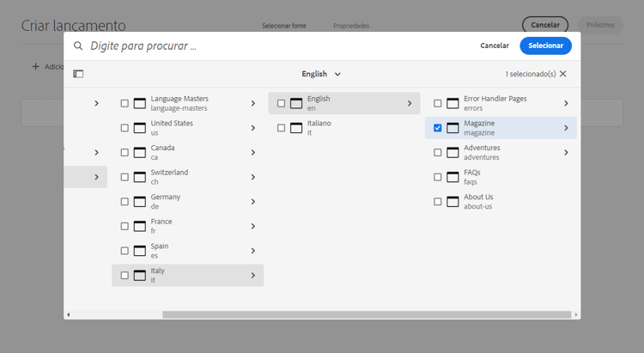This screenshot has height=353, width=644.
Task: Click the Magazine page icon
Action: [453, 128]
